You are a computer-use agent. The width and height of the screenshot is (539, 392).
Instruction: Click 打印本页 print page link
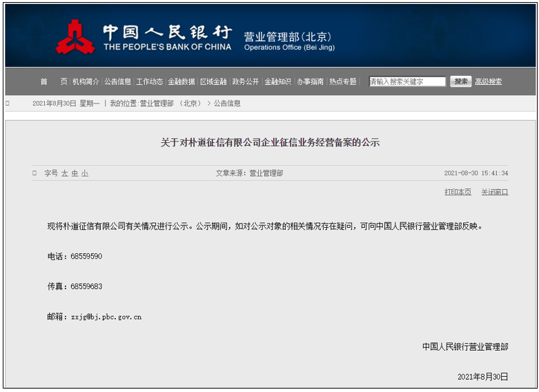point(458,192)
